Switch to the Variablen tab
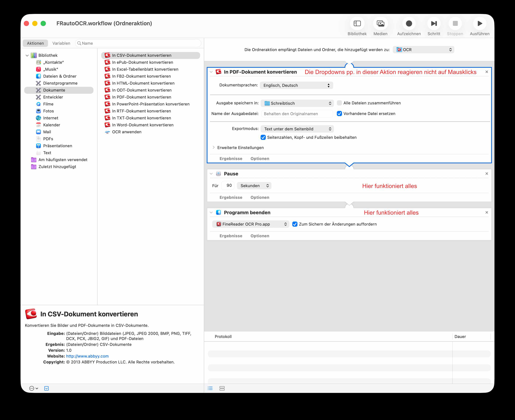 coord(61,43)
